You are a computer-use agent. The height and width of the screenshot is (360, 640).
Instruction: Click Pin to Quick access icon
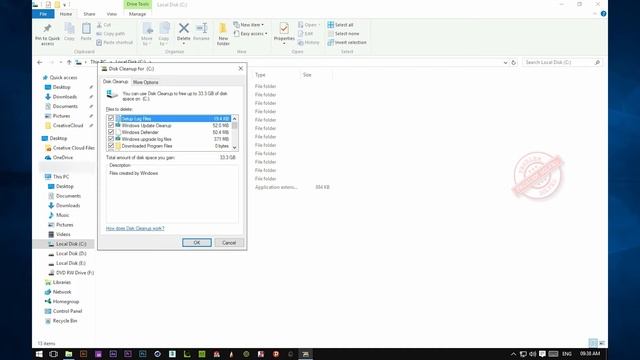point(47,29)
